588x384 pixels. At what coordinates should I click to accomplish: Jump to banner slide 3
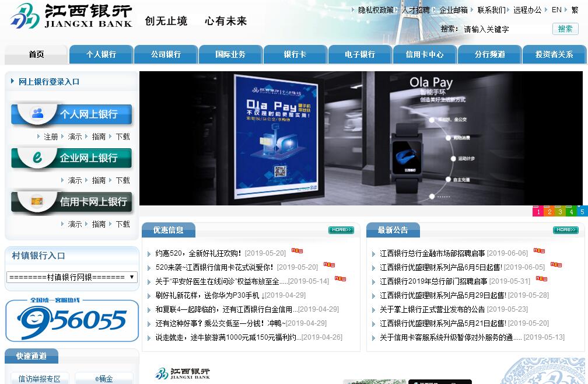[560, 211]
